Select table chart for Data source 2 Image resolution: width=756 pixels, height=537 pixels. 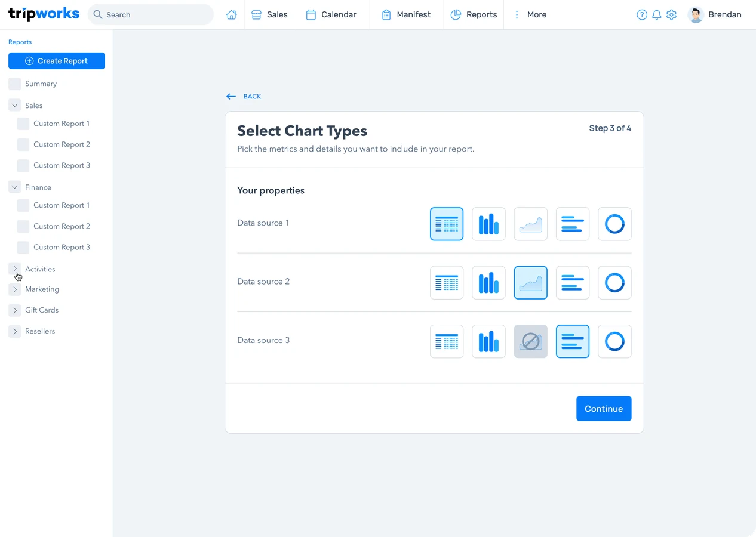point(447,283)
